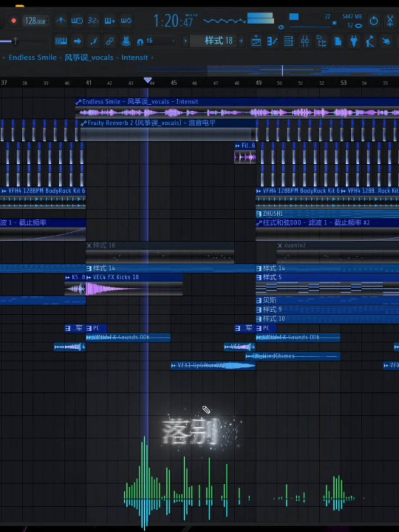Open the snap dropdown showing 线

[161, 41]
